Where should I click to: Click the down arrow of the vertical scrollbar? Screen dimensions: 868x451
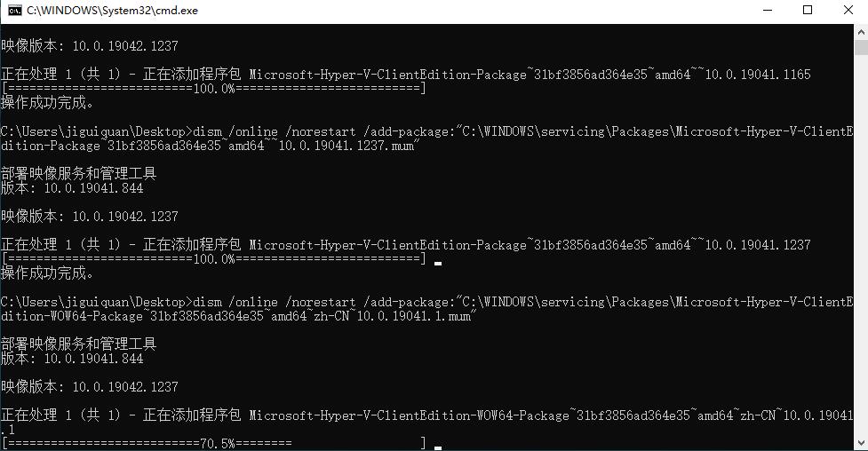click(x=861, y=443)
